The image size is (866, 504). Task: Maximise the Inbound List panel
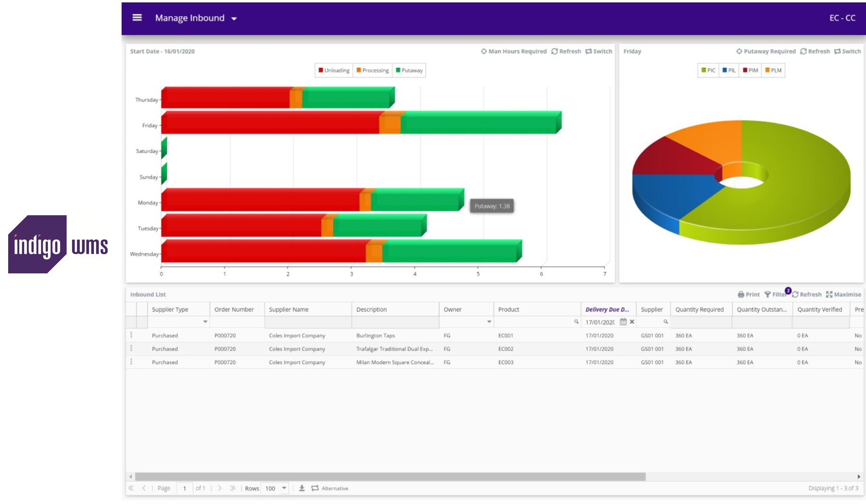click(x=843, y=295)
